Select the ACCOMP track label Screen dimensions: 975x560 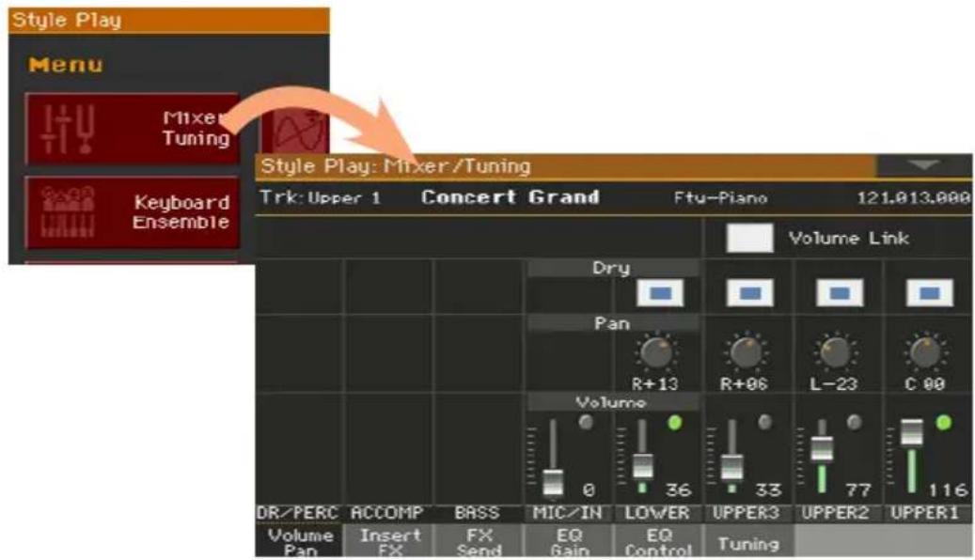[387, 513]
